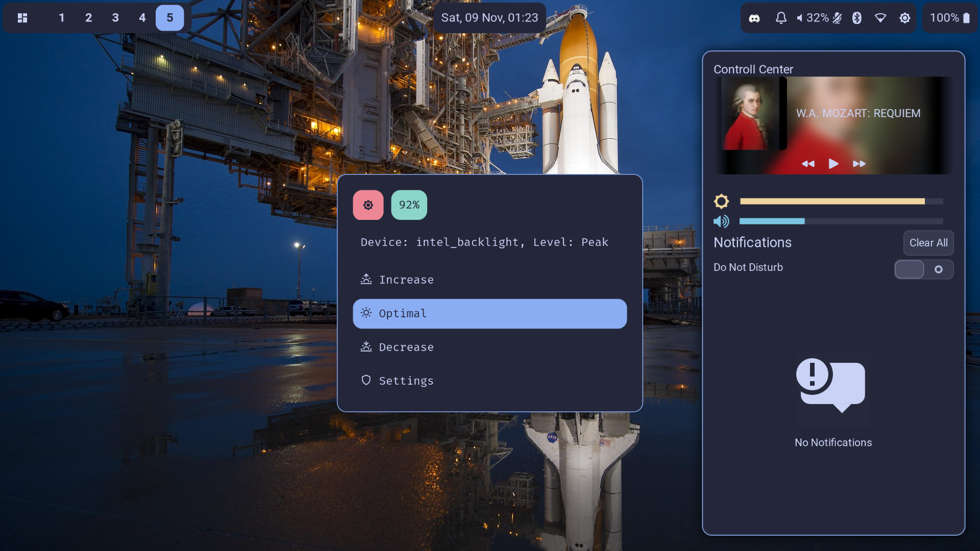Adjust the yellow brightness slider

[x=841, y=202]
